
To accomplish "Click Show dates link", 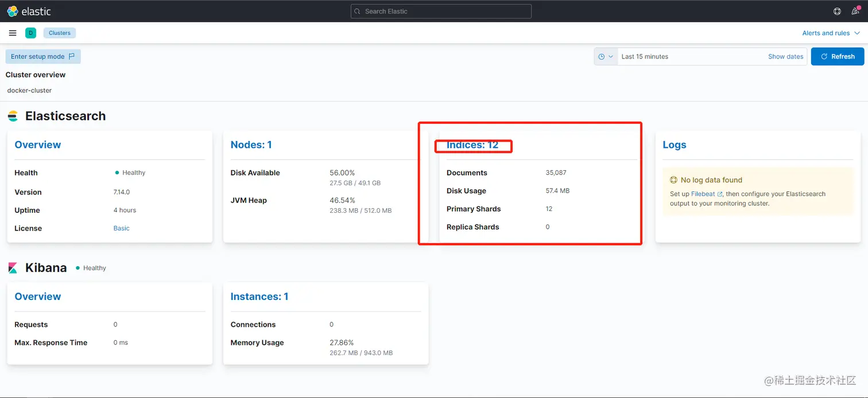I will pos(786,57).
